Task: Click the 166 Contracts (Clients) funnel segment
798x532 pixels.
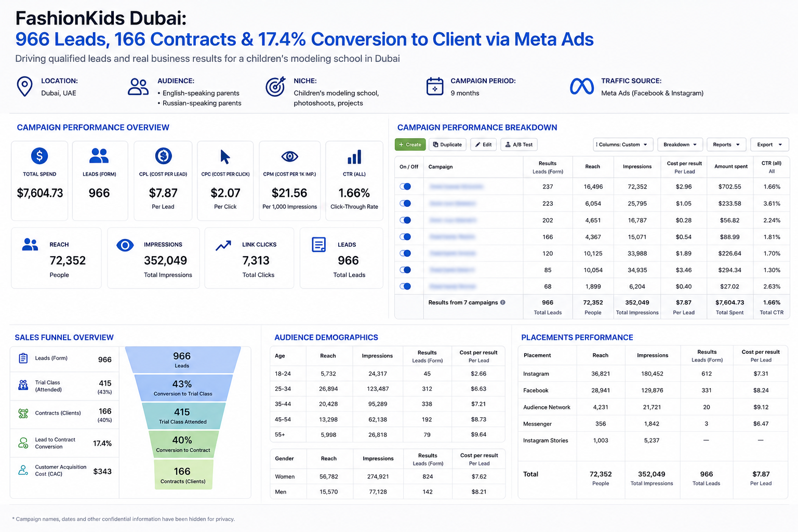Action: [x=183, y=474]
